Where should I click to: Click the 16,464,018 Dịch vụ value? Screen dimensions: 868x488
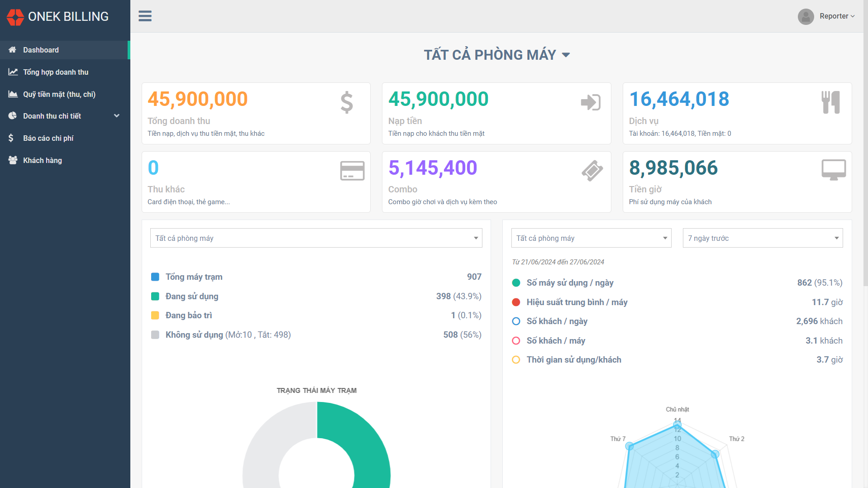[679, 99]
